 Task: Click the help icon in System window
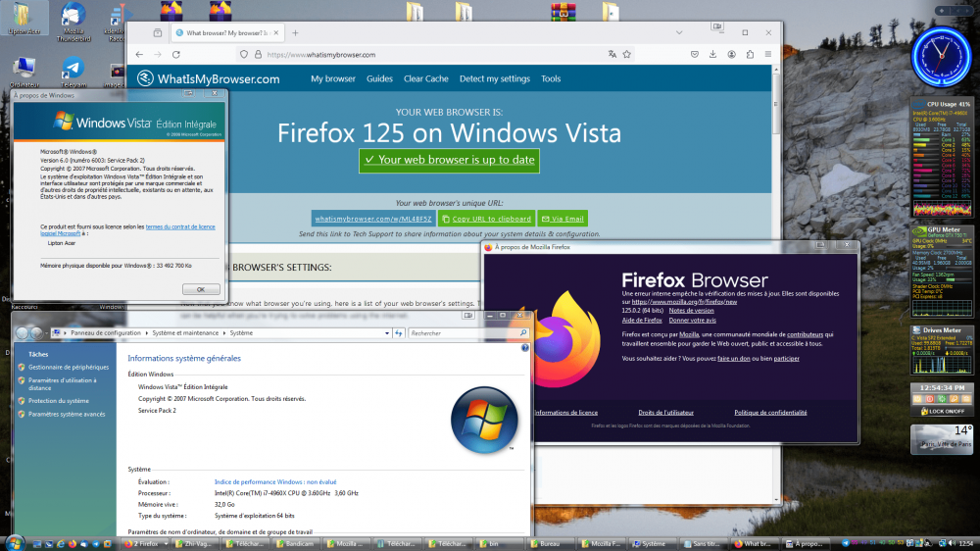click(524, 348)
